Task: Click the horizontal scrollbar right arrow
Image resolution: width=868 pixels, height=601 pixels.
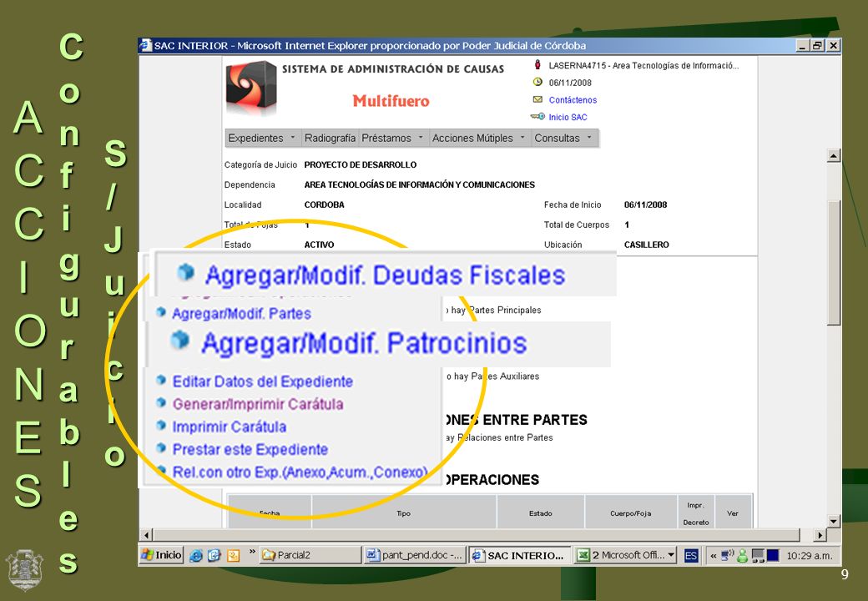Action: (820, 534)
